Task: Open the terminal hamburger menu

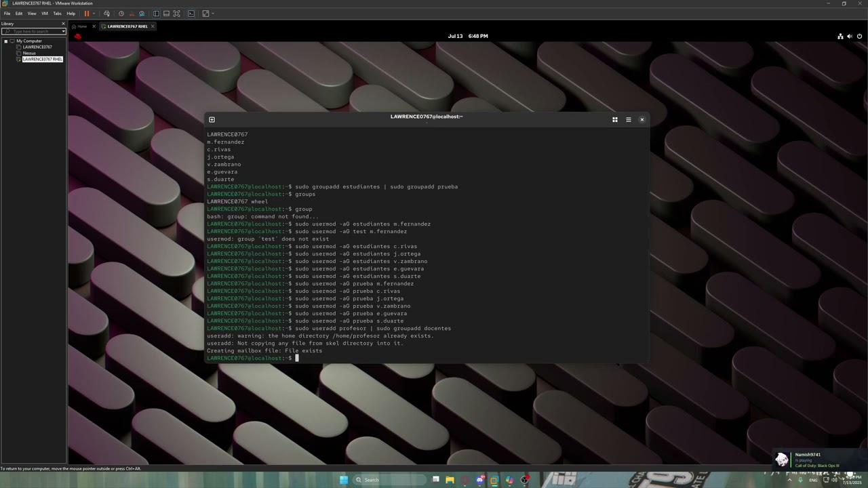Action: tap(629, 119)
